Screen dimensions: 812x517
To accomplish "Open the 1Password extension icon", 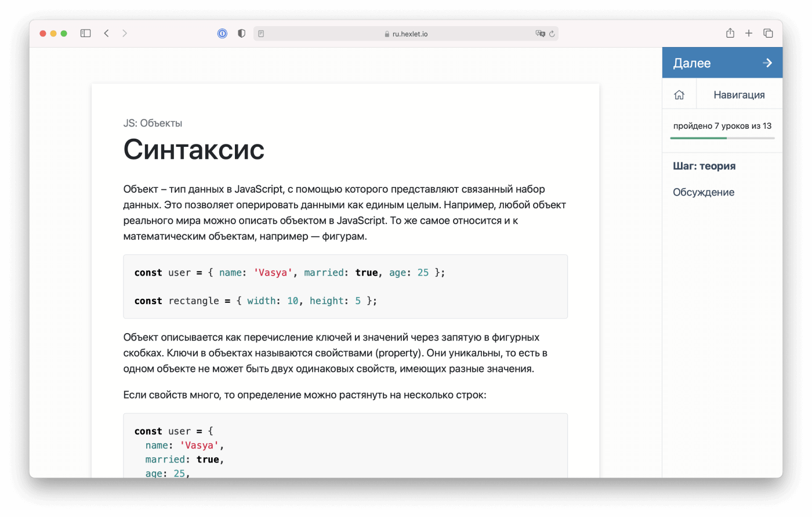I will [222, 34].
